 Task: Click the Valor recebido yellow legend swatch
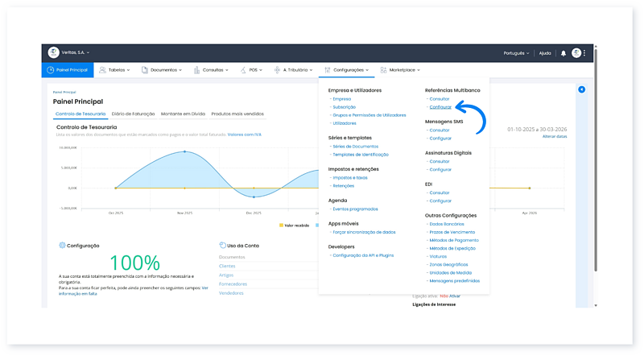point(281,226)
